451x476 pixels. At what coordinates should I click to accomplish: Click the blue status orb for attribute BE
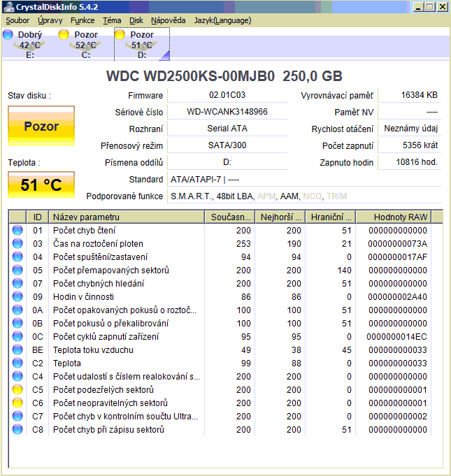tap(17, 349)
